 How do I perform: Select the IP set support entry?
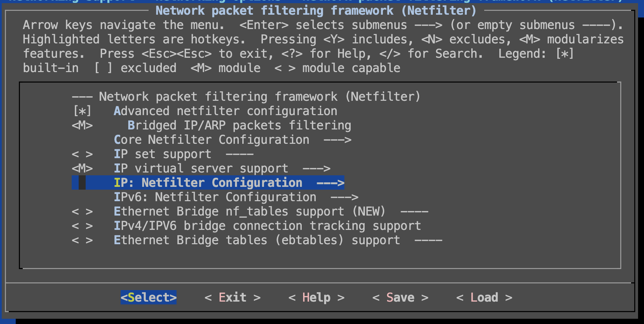[162, 154]
